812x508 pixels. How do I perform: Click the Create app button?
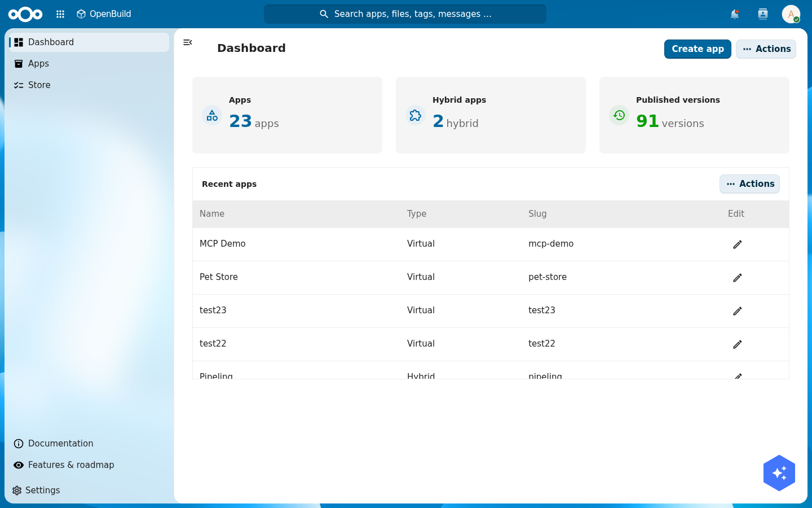coord(698,49)
